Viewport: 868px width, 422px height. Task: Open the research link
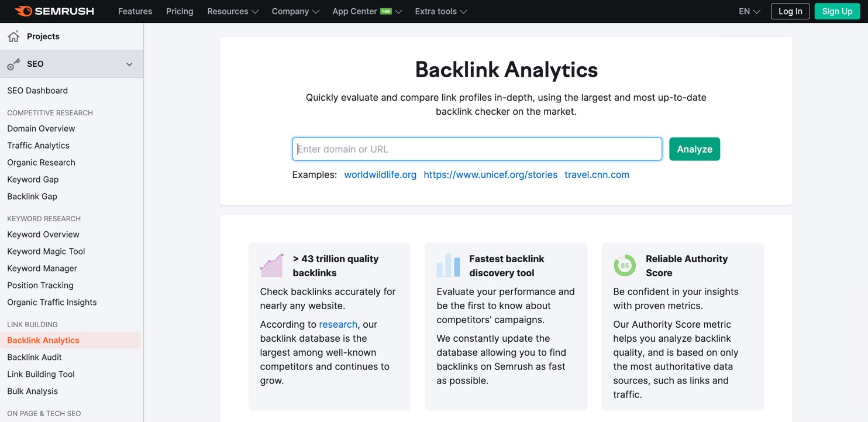coord(338,324)
